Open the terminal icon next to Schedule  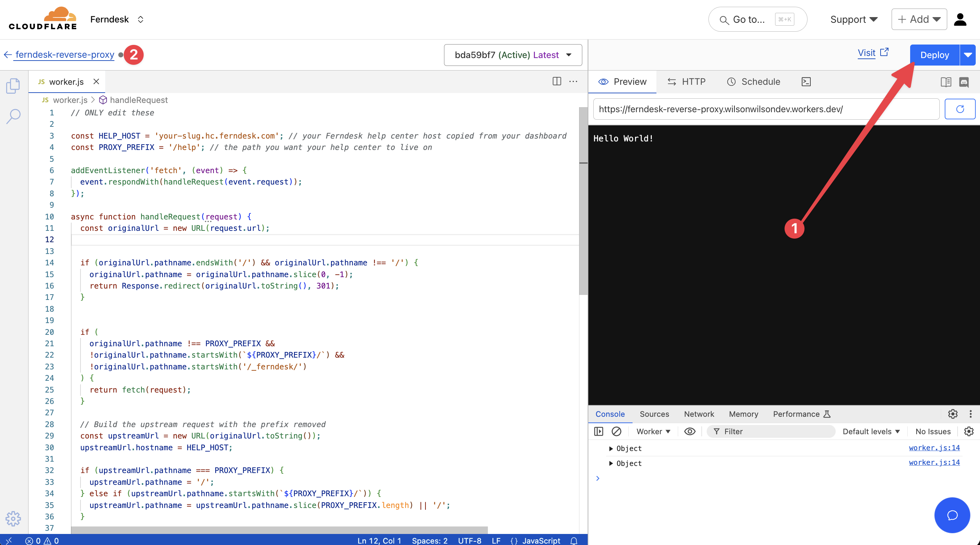pos(806,82)
